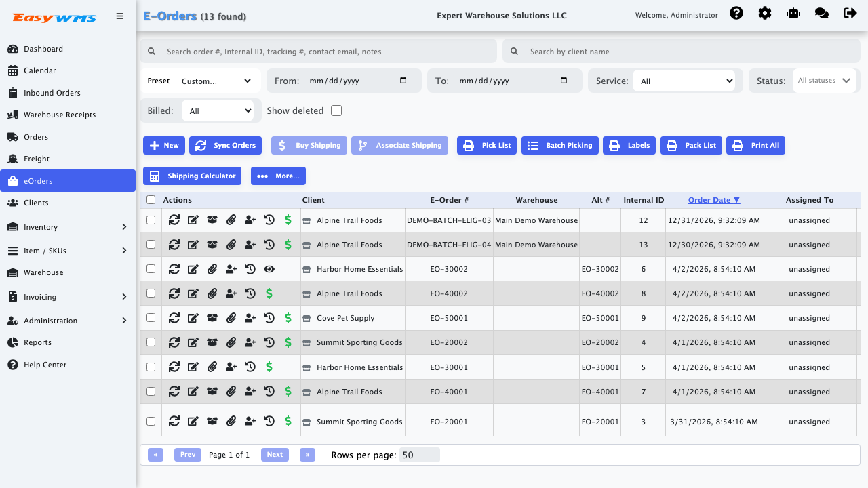Open Freight in sidebar
The width and height of the screenshot is (868, 488).
click(68, 159)
